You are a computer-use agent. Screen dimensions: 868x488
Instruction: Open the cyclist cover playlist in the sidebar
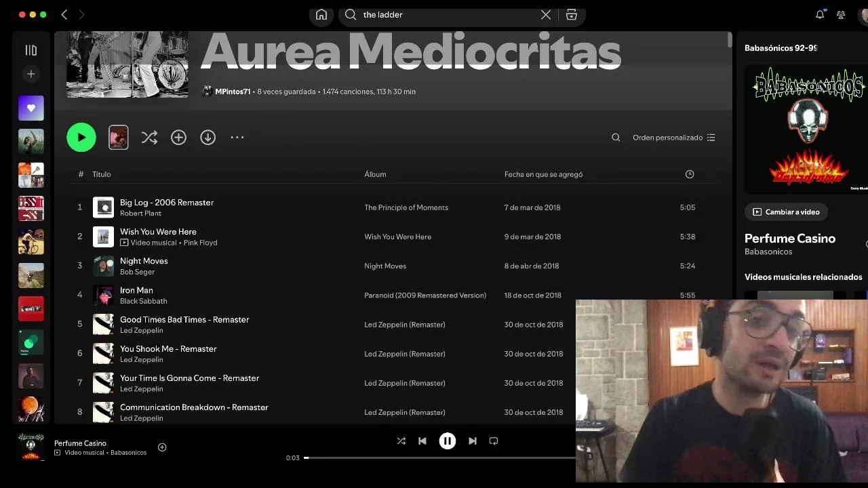point(31,242)
